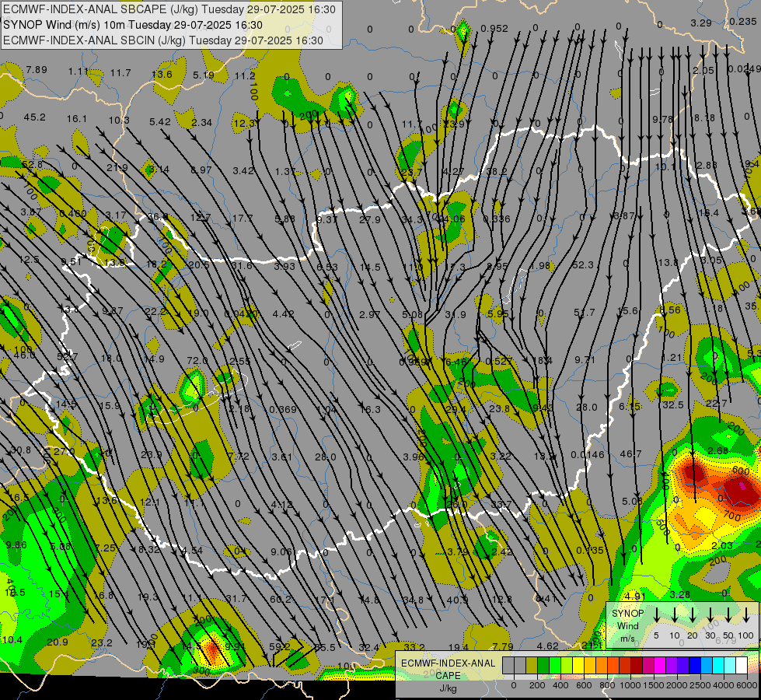
Task: Click the map value 0.0146
Action: pyautogui.click(x=587, y=455)
